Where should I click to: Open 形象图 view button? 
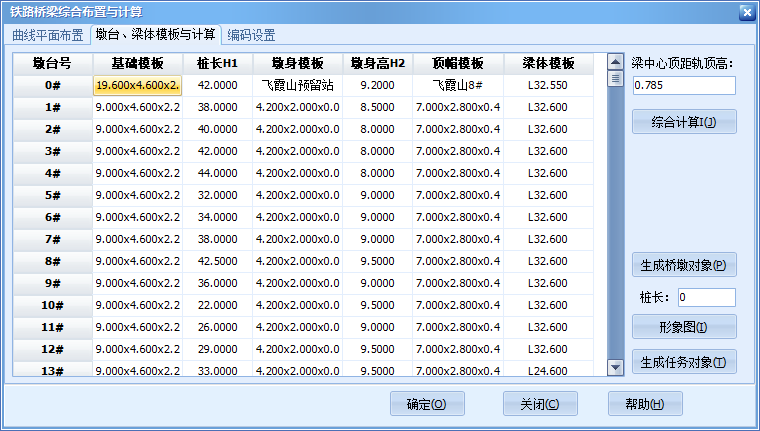684,327
